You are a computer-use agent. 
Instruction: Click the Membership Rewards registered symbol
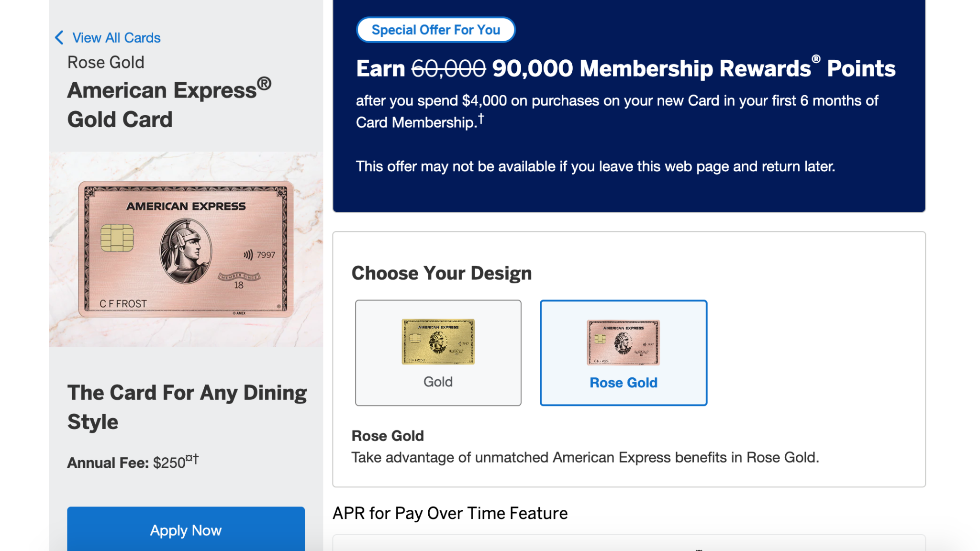pos(816,59)
